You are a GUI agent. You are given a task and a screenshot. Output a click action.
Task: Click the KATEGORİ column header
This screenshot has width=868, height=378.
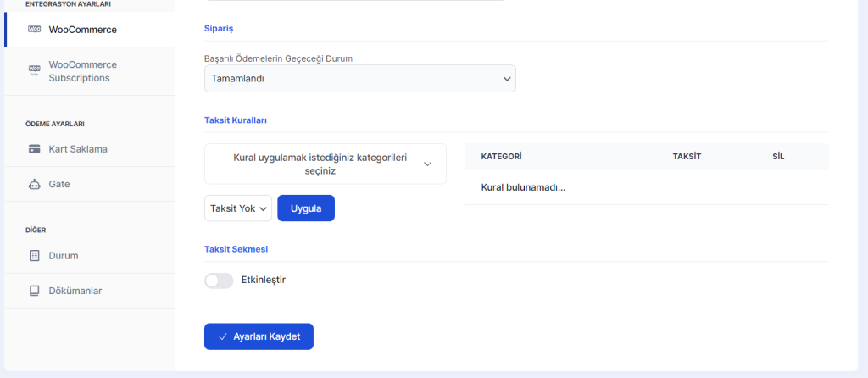click(x=501, y=157)
